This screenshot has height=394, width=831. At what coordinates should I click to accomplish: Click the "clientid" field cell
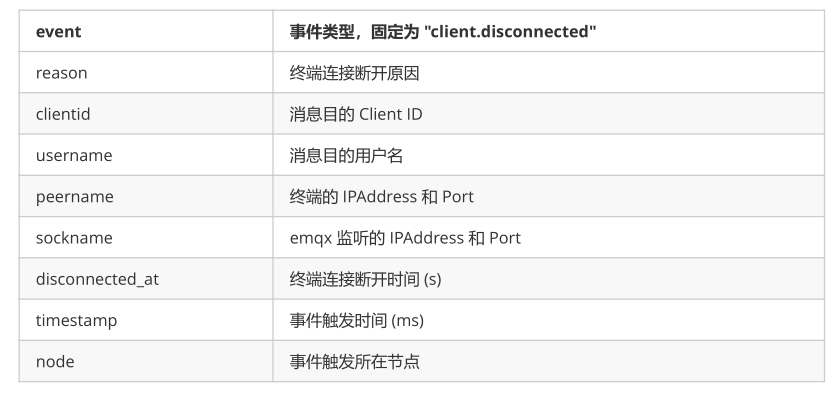146,114
